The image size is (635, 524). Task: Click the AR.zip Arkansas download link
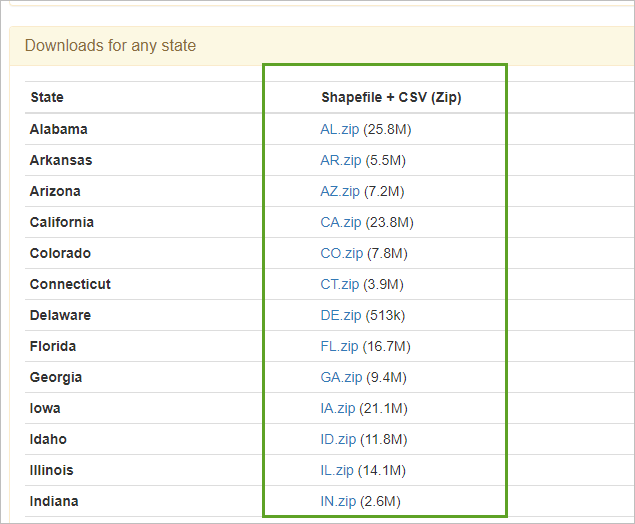point(340,160)
